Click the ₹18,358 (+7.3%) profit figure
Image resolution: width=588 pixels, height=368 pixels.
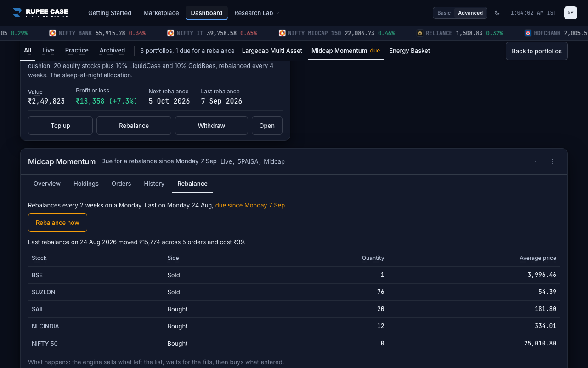pos(107,101)
